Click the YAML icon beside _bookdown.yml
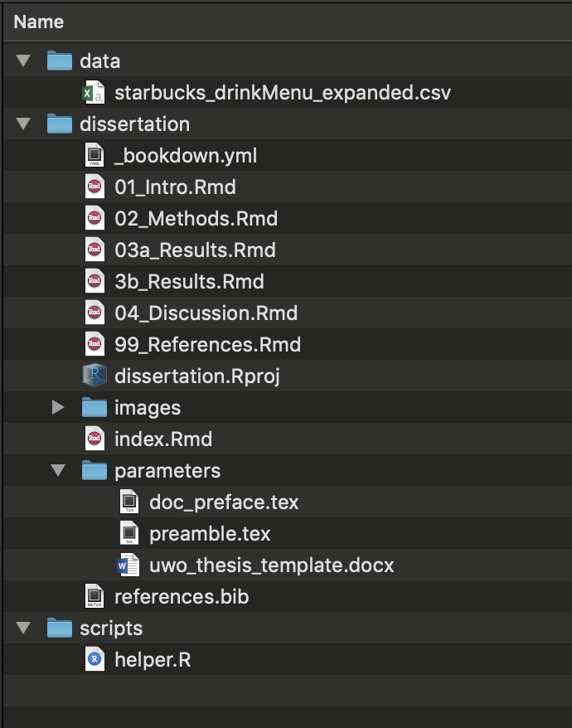The width and height of the screenshot is (572, 728). click(95, 155)
